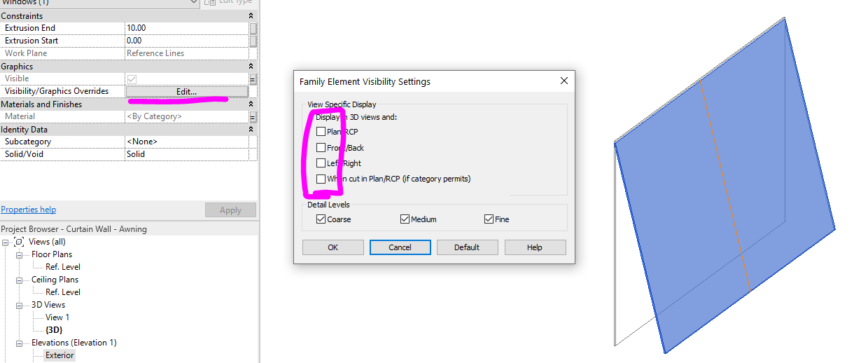Collapse the Identity Data section
The width and height of the screenshot is (868, 363).
pyautogui.click(x=251, y=129)
